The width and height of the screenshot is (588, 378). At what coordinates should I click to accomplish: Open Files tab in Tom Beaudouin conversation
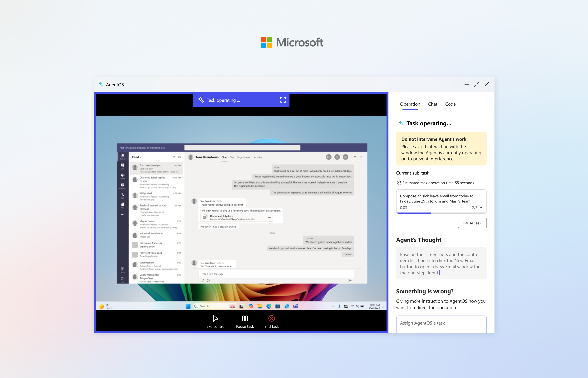[232, 157]
